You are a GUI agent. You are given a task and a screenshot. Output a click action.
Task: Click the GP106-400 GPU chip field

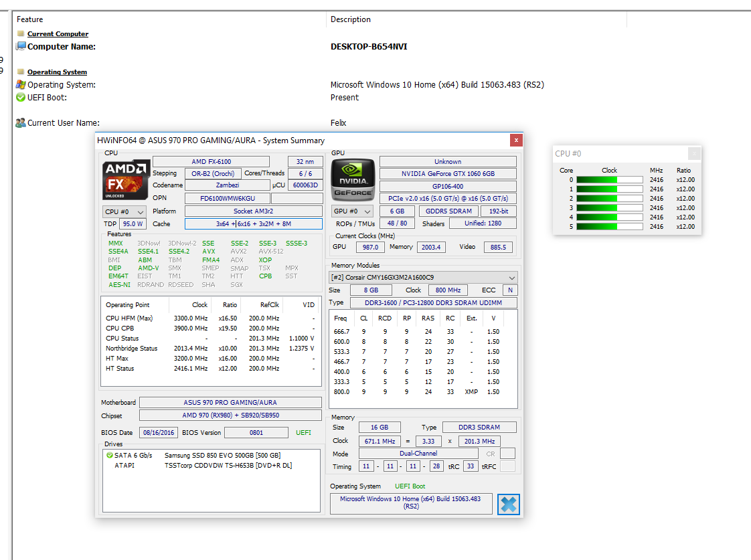point(448,186)
